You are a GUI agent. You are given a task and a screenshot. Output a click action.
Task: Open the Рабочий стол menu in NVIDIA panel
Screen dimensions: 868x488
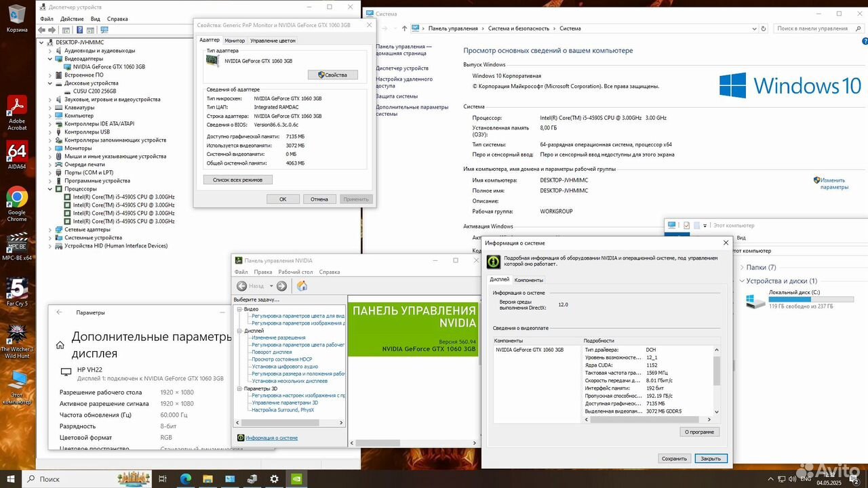295,272
